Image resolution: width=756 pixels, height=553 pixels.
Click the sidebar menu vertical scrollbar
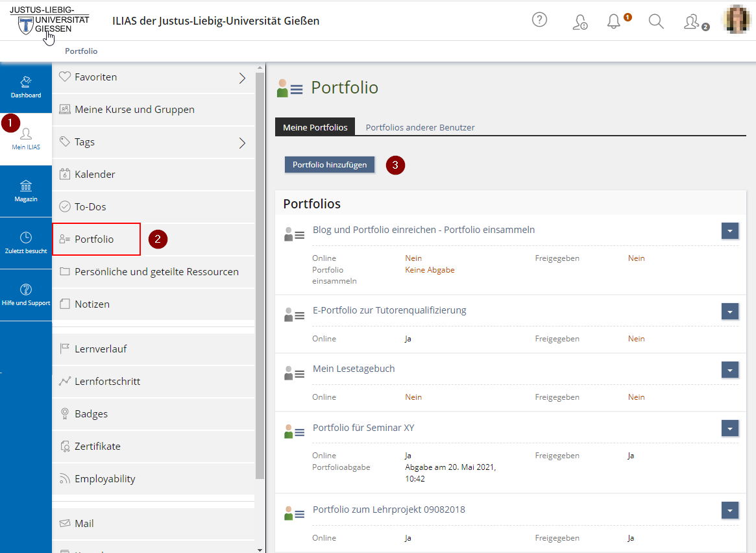[x=260, y=273]
